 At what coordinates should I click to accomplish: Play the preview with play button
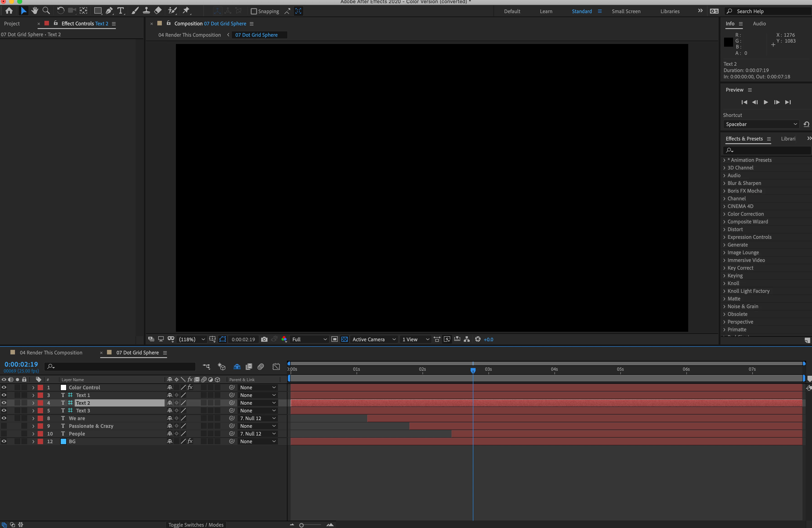coord(766,102)
